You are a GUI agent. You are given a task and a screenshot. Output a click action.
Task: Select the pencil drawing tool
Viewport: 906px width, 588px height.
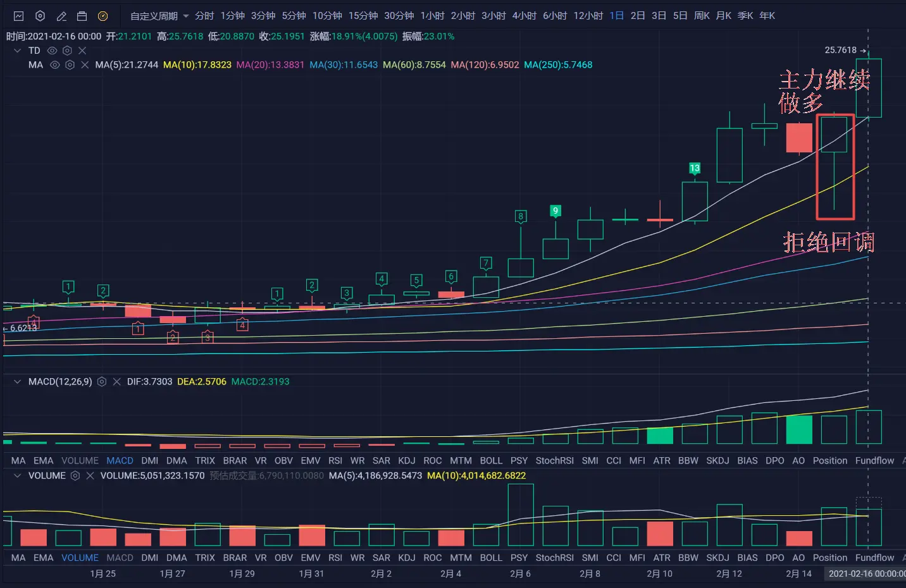pyautogui.click(x=61, y=16)
